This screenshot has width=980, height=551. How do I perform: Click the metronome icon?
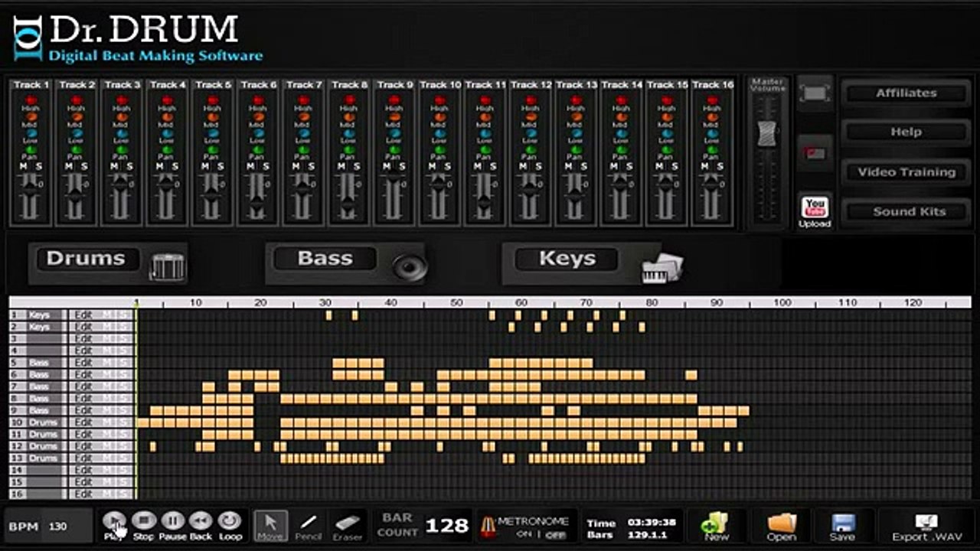click(487, 526)
